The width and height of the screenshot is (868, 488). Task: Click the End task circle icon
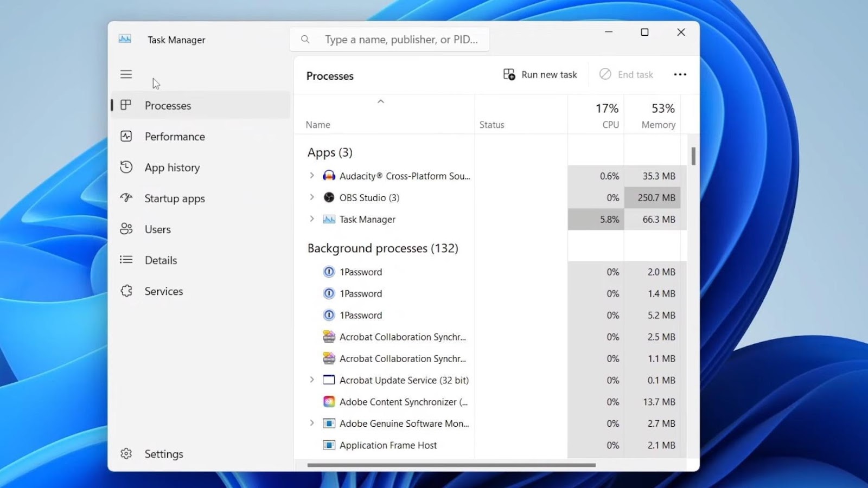point(605,74)
